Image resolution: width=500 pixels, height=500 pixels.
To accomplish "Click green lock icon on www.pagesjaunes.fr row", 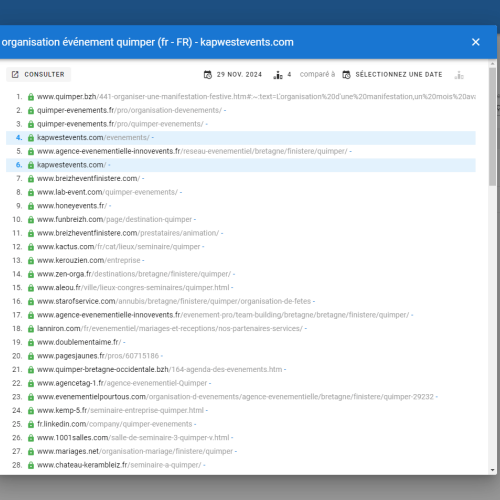I will tap(31, 356).
